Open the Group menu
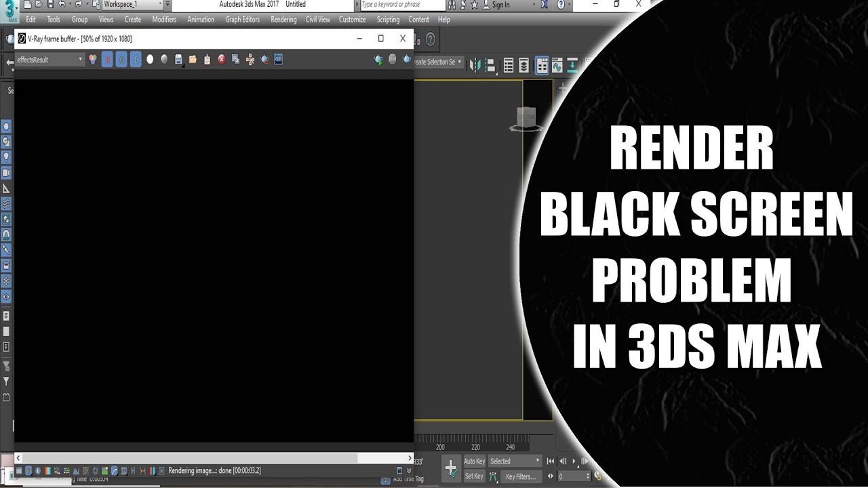Image resolution: width=868 pixels, height=488 pixels. coord(79,20)
